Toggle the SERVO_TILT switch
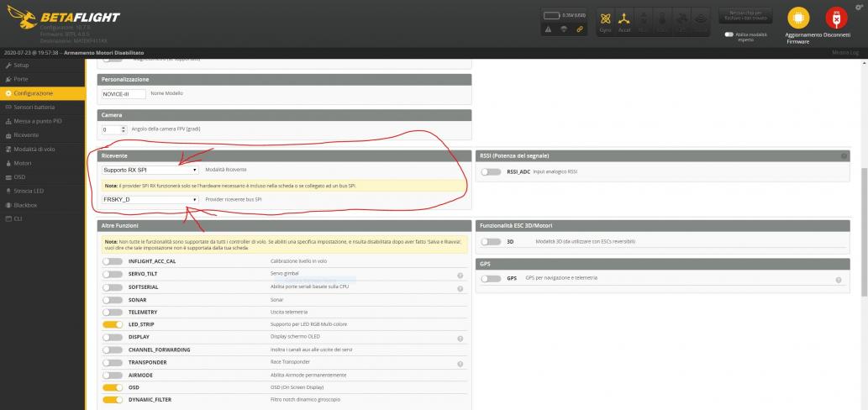 113,274
